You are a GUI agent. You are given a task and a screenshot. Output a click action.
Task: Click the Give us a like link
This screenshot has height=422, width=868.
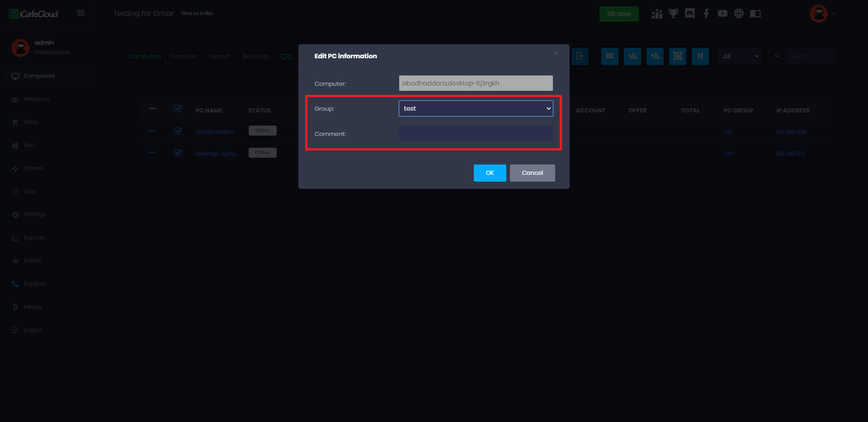(197, 14)
